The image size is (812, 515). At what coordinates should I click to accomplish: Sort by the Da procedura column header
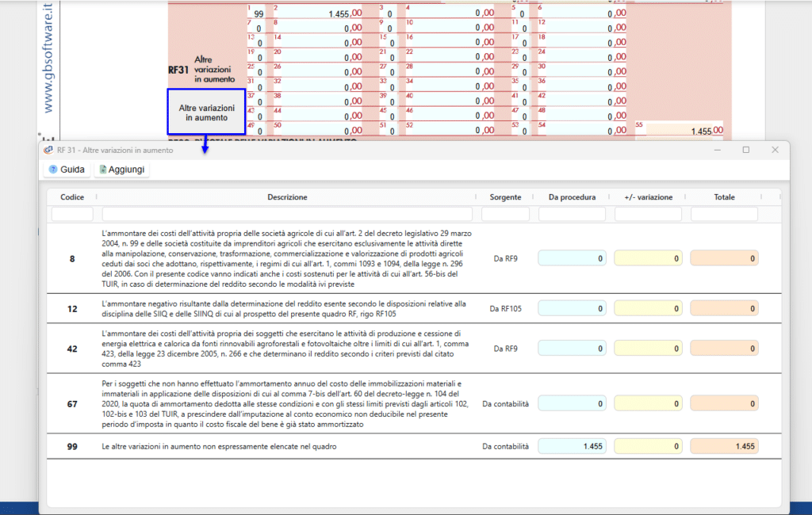point(572,197)
